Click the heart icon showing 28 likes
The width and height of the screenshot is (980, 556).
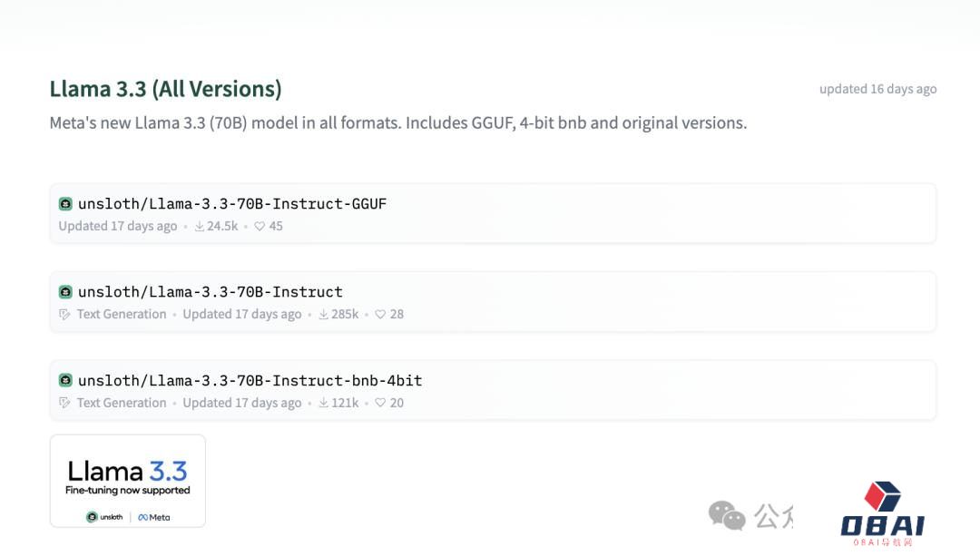pos(381,315)
